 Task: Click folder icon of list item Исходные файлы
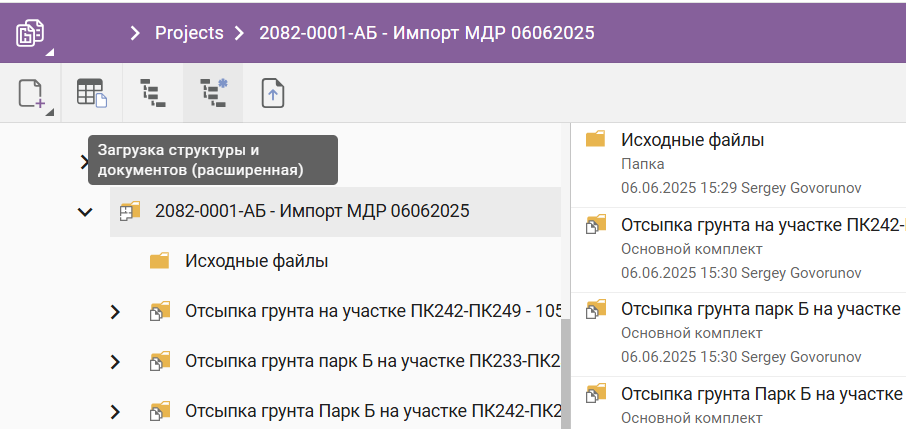tap(595, 139)
